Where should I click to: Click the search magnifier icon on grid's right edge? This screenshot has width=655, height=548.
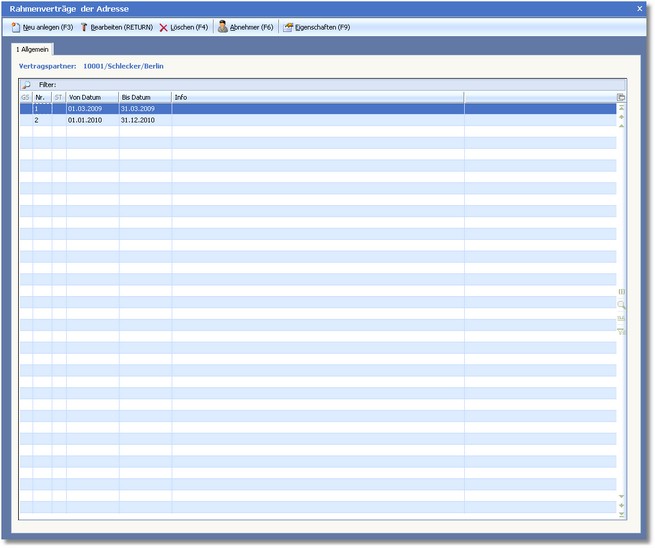[x=621, y=304]
